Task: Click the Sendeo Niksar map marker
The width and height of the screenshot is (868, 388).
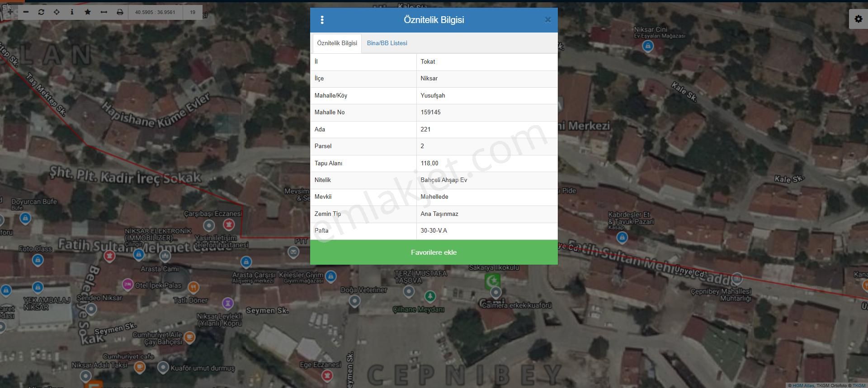Action: tap(91, 309)
